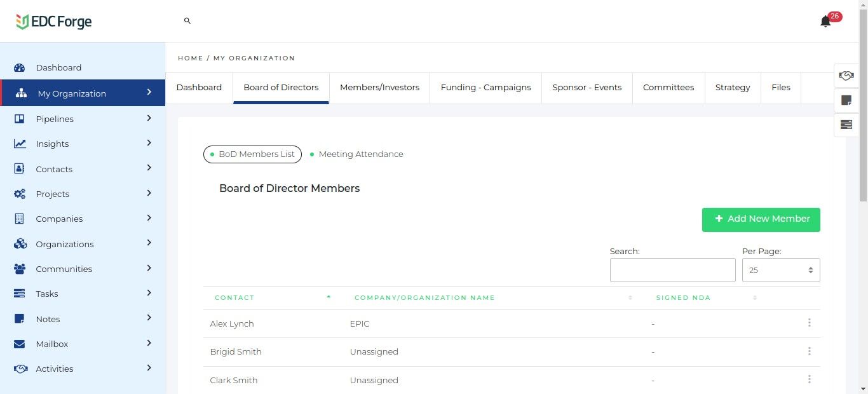Click the Dashboard gauge icon in sidebar
This screenshot has height=394, width=868.
(20, 68)
